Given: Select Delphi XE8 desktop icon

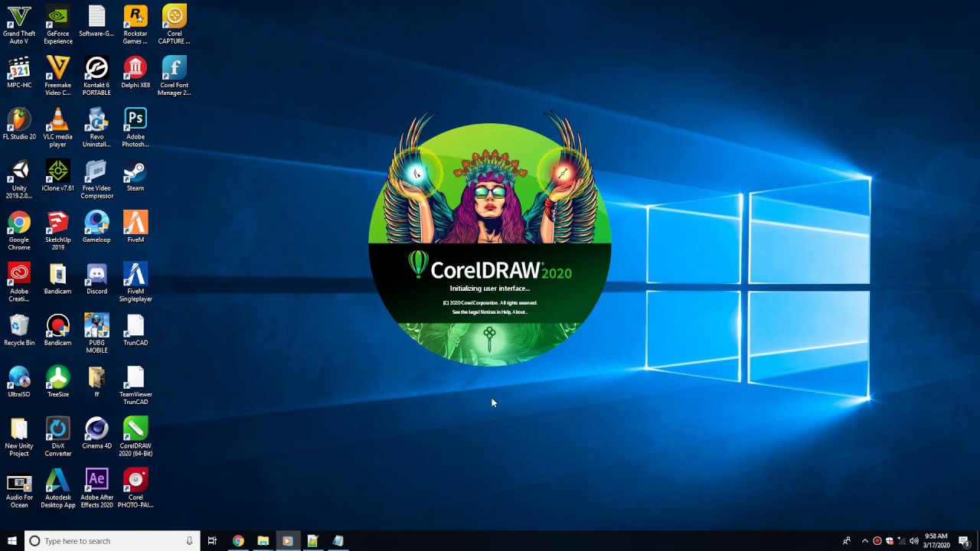Looking at the screenshot, I should (x=136, y=73).
